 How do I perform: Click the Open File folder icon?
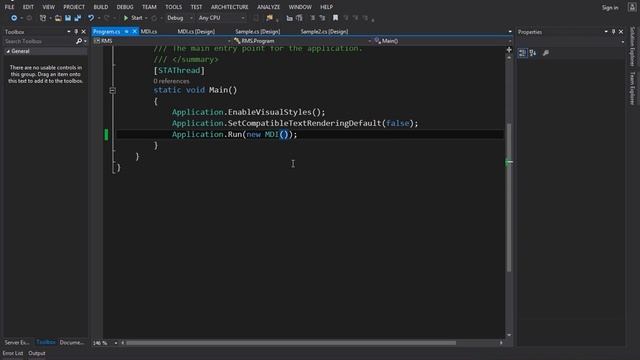point(58,18)
